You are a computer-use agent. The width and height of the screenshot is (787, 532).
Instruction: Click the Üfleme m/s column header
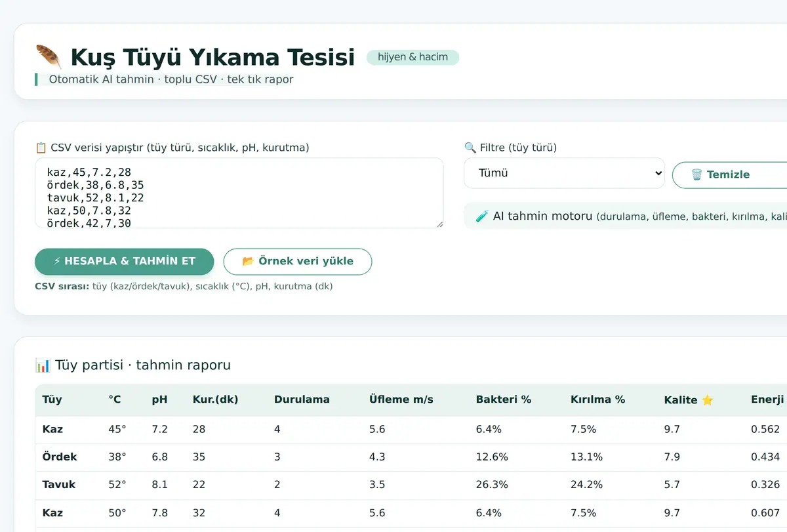pyautogui.click(x=401, y=399)
